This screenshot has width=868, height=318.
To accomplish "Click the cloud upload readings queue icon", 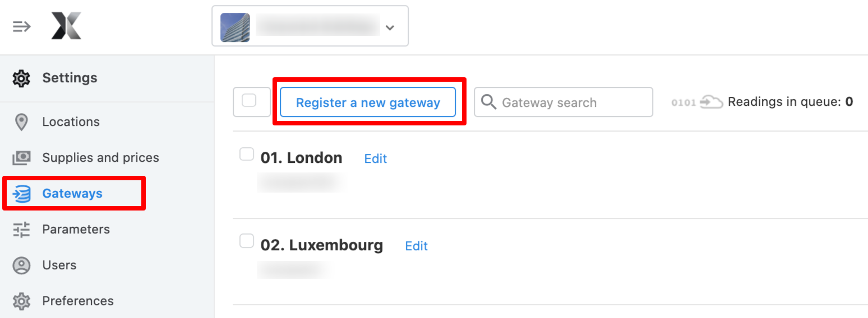I will coord(711,102).
